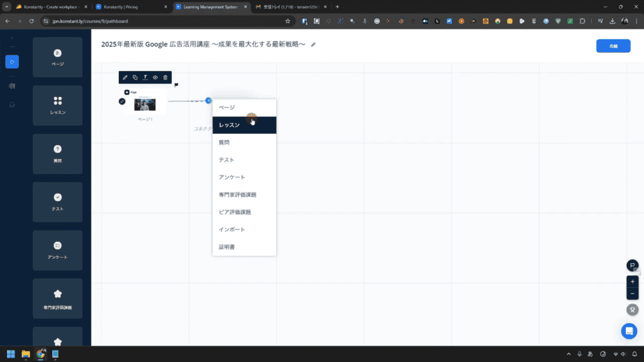Click the browser back arrow
Screen dimensions: 644x362
pos(8,21)
